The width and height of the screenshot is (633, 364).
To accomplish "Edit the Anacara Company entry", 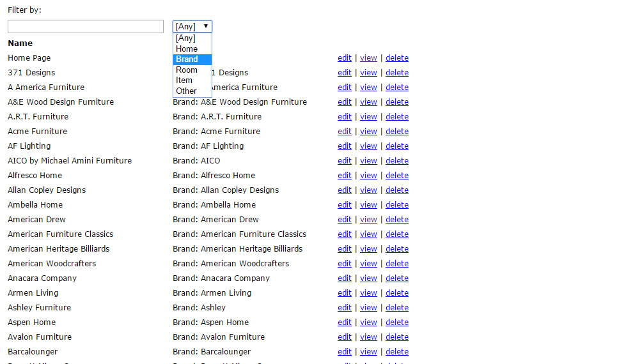I will (345, 278).
